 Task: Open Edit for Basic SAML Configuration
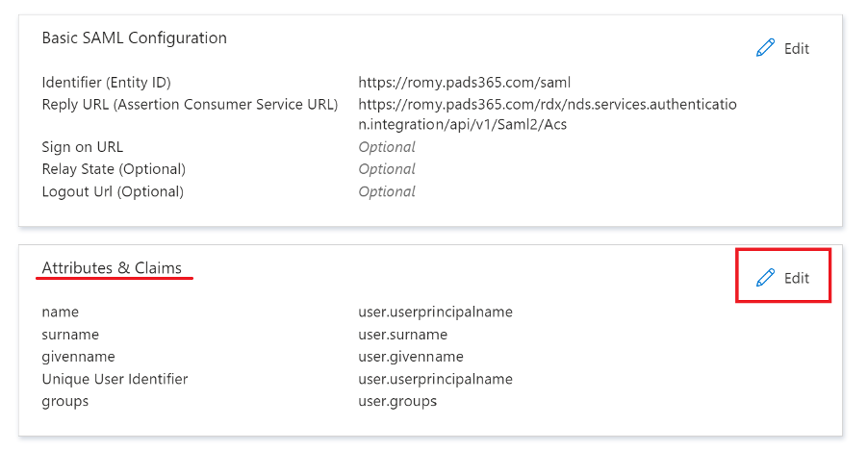782,48
